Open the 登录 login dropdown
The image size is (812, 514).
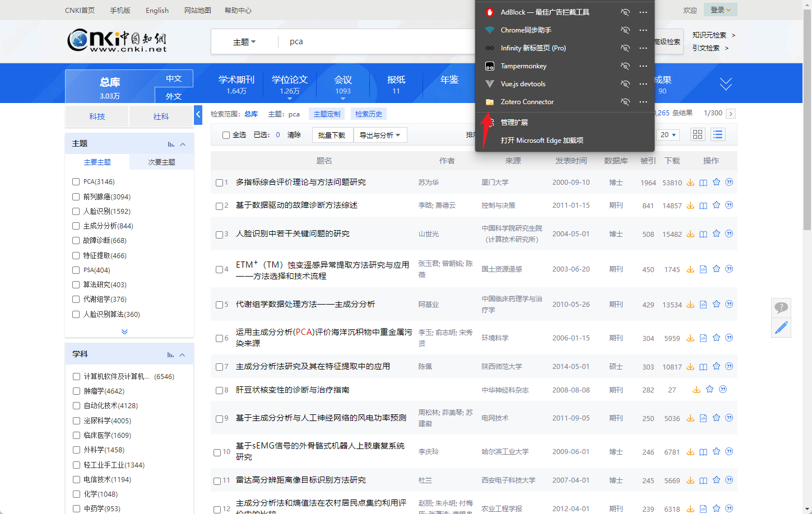720,10
